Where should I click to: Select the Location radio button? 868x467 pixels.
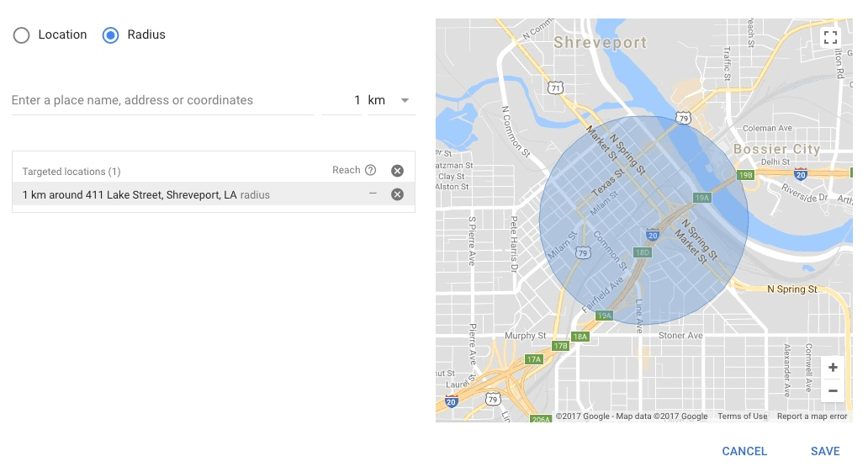pyautogui.click(x=22, y=35)
